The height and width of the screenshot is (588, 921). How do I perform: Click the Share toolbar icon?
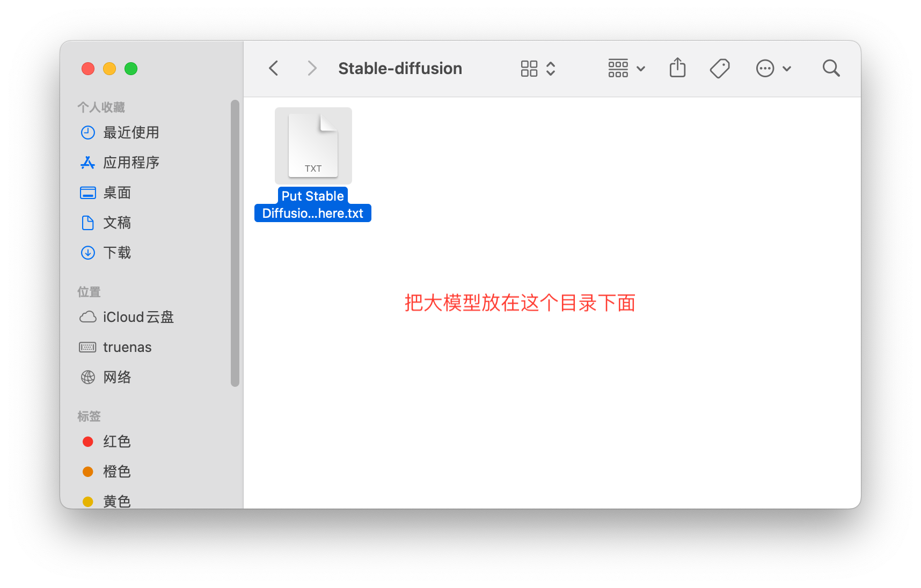pos(677,68)
